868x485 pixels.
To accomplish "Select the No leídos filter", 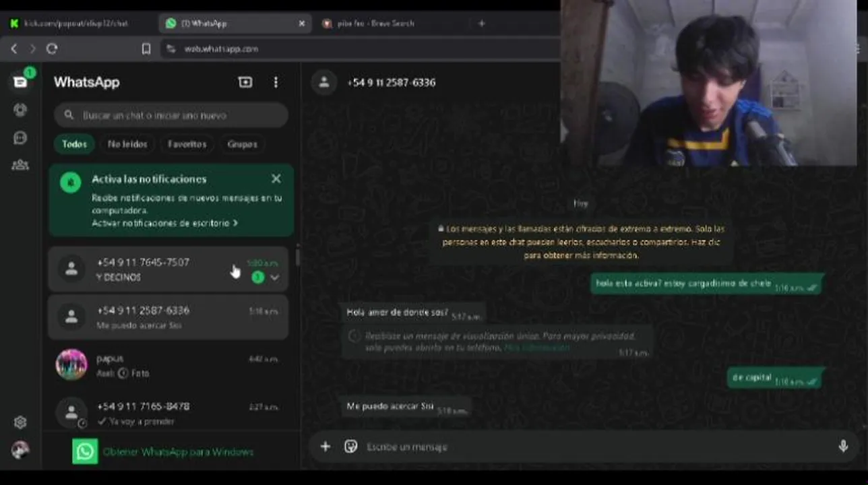I will pos(127,144).
